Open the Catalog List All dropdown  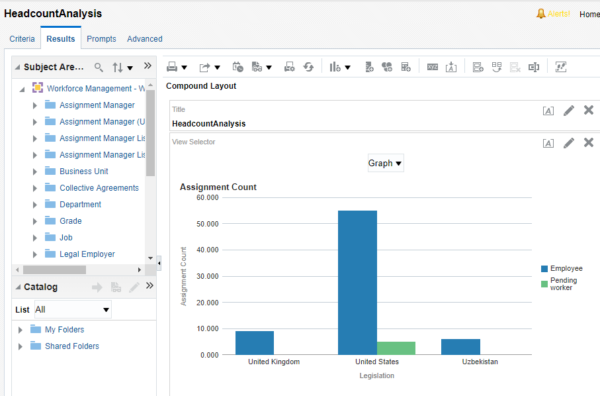[73, 310]
